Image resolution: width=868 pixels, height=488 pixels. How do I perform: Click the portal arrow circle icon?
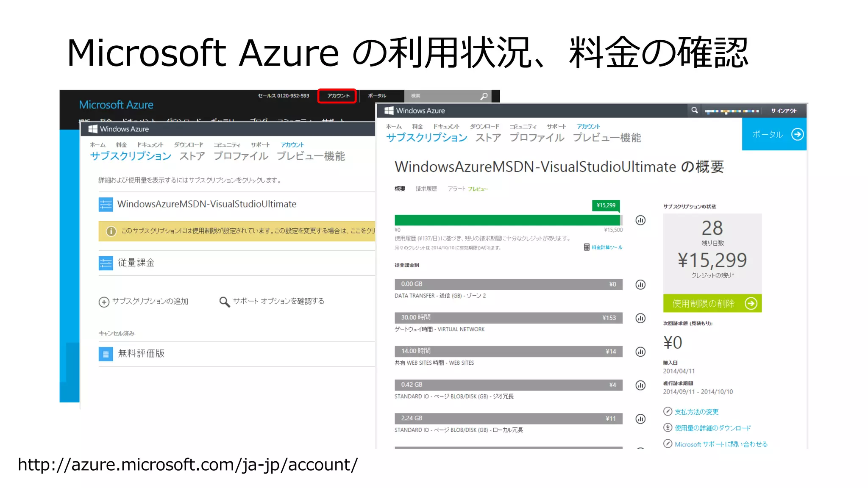tap(797, 134)
